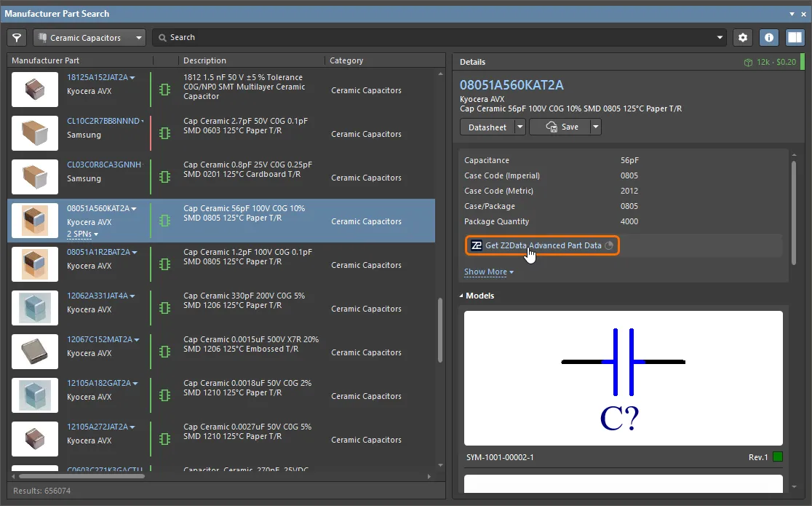Open the Save button dropdown arrow
Image resolution: width=812 pixels, height=506 pixels.
pyautogui.click(x=595, y=127)
